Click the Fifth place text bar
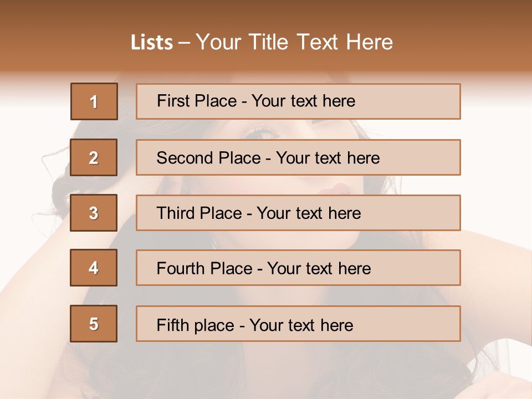532x399 pixels. click(298, 324)
